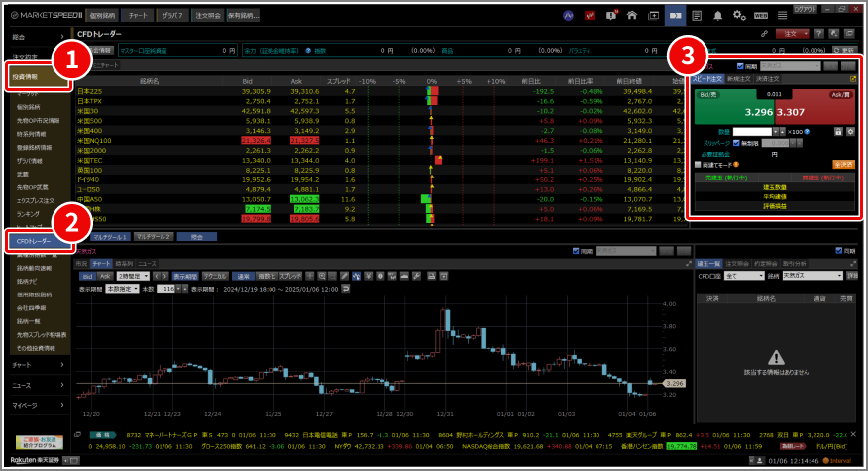Switch to 決済注文 tab
868x471 pixels.
tap(767, 79)
